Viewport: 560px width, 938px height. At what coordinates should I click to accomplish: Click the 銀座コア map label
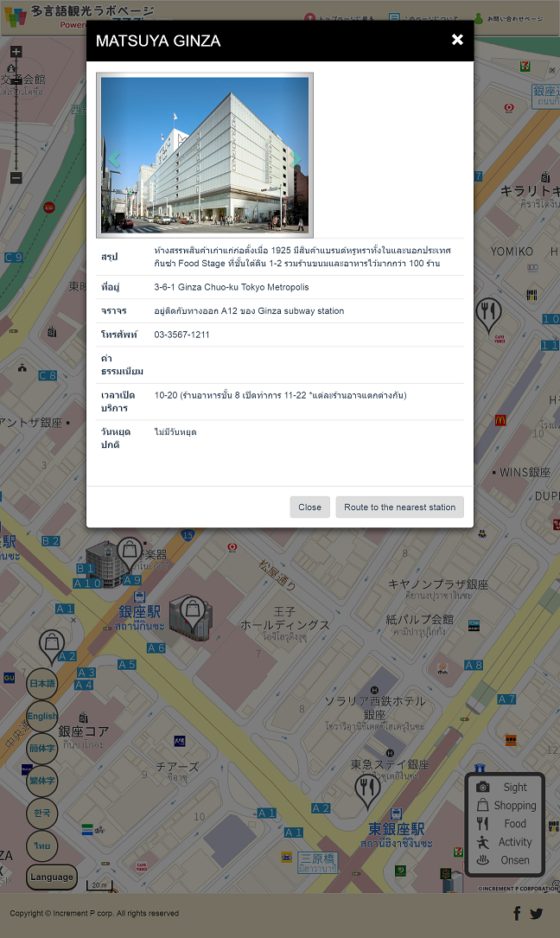click(x=83, y=731)
